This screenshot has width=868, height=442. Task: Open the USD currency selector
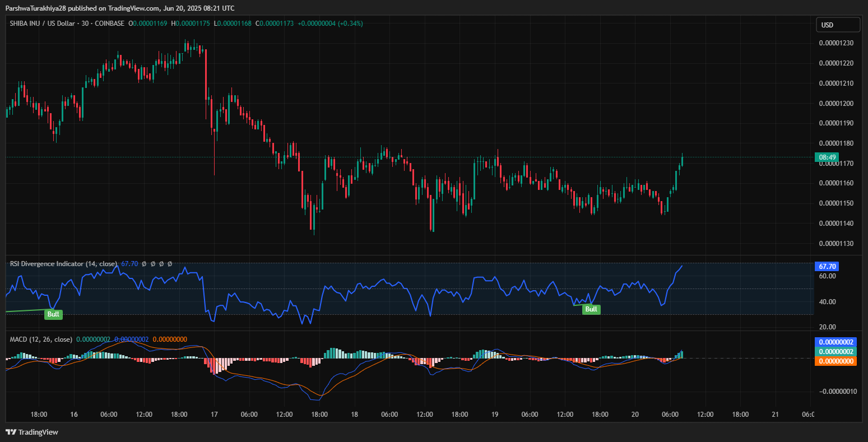(838, 25)
